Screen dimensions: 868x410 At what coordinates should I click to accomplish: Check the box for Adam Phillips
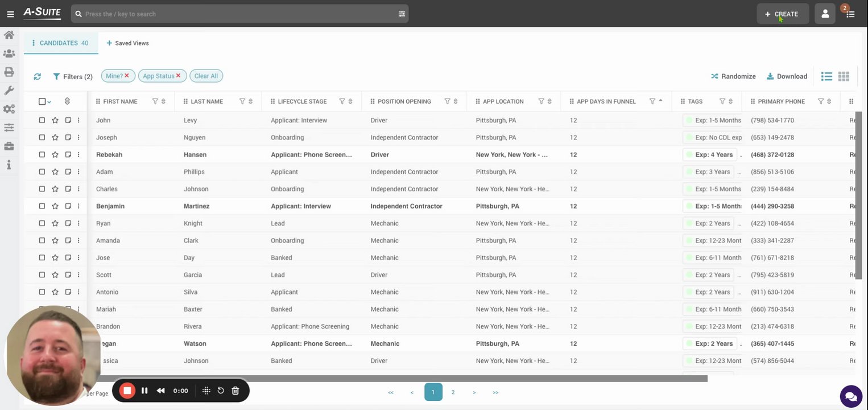point(42,171)
